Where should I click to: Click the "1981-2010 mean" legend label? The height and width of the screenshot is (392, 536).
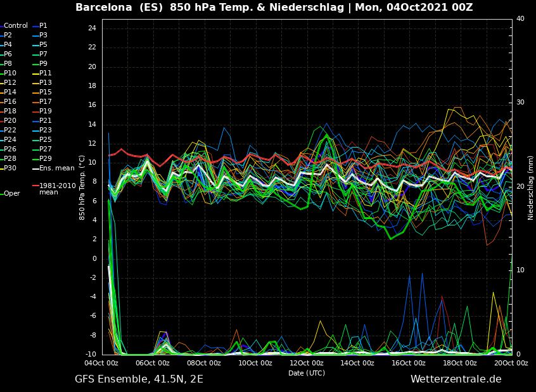tap(58, 189)
